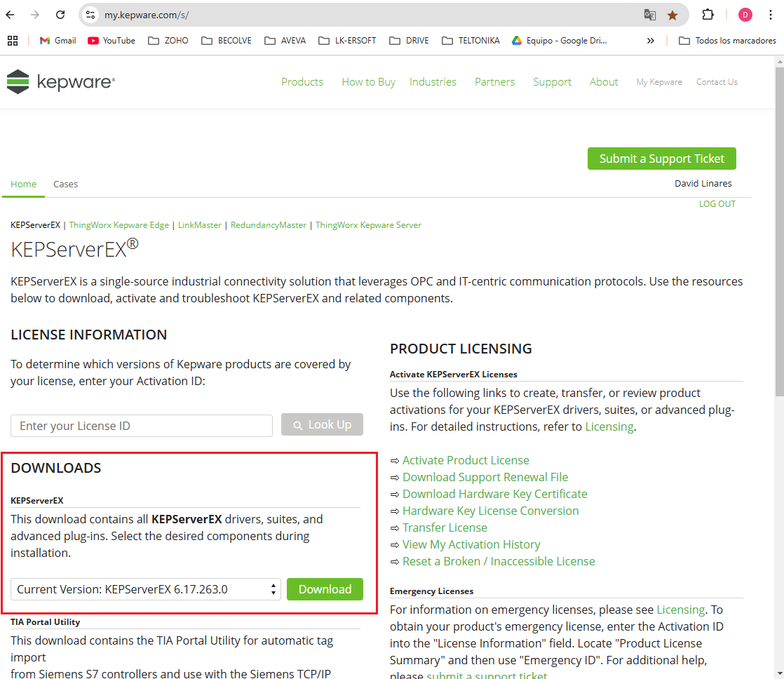Open Equipo - Google Drive bookmark

[x=560, y=41]
